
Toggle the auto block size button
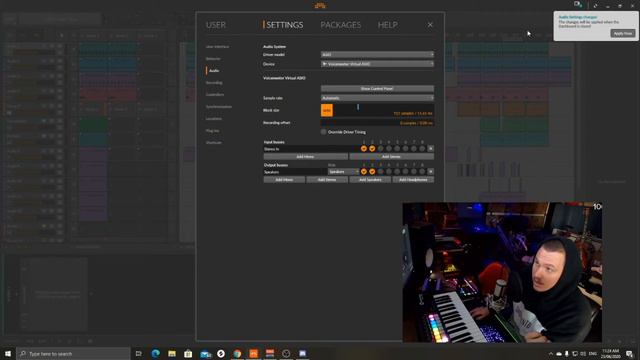pyautogui.click(x=327, y=110)
